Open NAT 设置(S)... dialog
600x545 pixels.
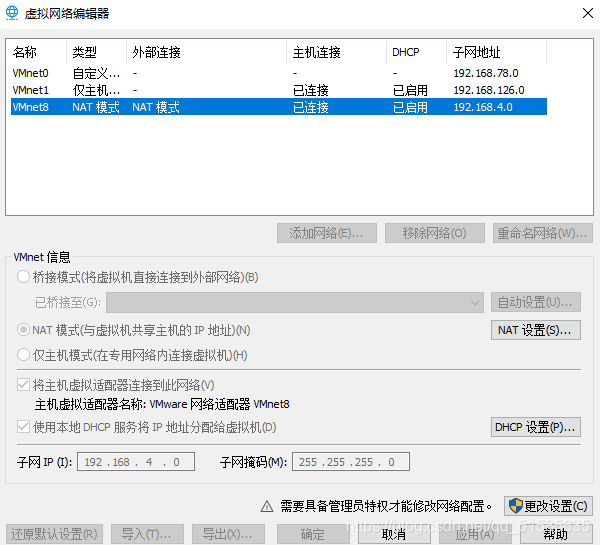coord(536,330)
